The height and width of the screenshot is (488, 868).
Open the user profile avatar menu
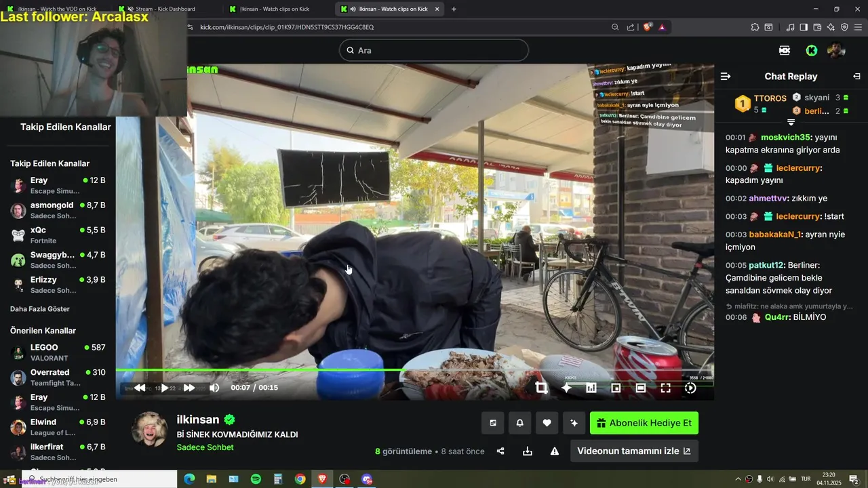point(836,50)
